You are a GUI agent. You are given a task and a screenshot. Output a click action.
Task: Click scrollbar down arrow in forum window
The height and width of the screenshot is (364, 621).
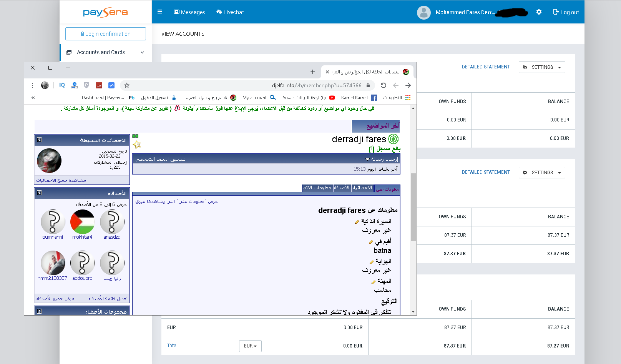(x=413, y=312)
